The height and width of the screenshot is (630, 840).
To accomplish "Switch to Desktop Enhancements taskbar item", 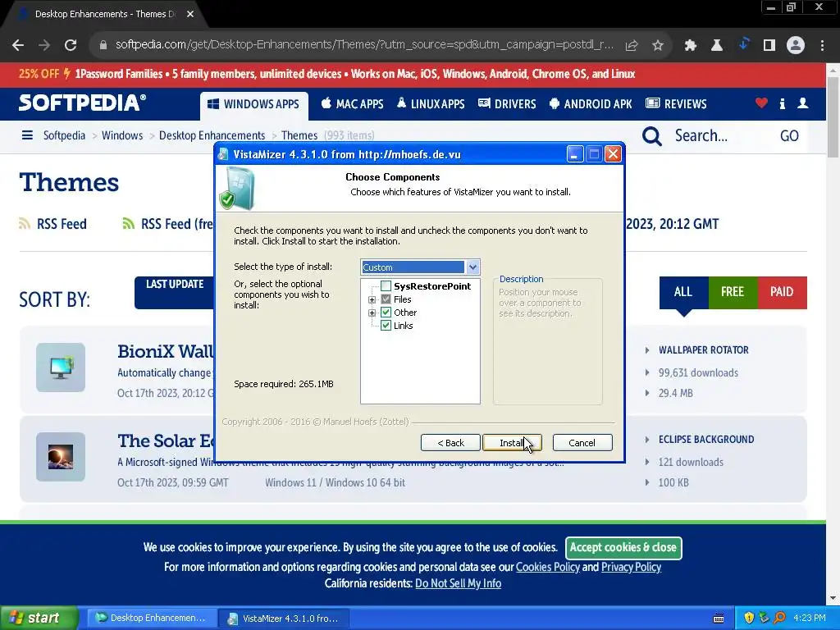I will click(x=152, y=619).
